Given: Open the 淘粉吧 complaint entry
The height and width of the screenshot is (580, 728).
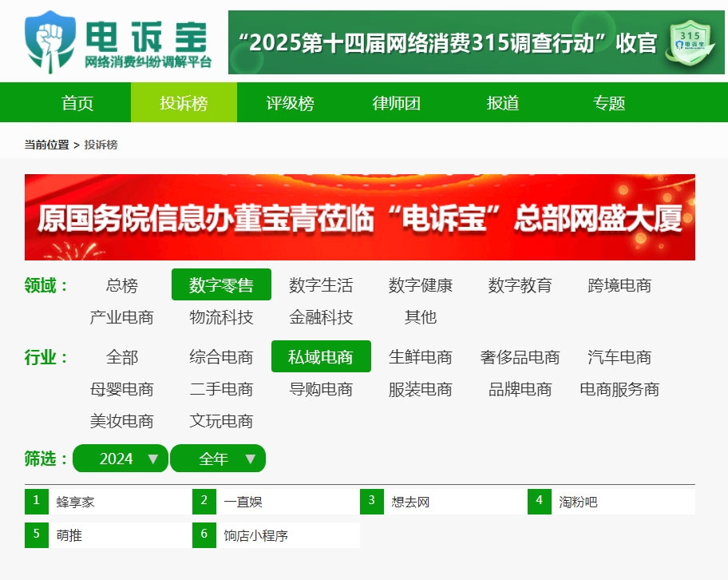Looking at the screenshot, I should tap(611, 502).
